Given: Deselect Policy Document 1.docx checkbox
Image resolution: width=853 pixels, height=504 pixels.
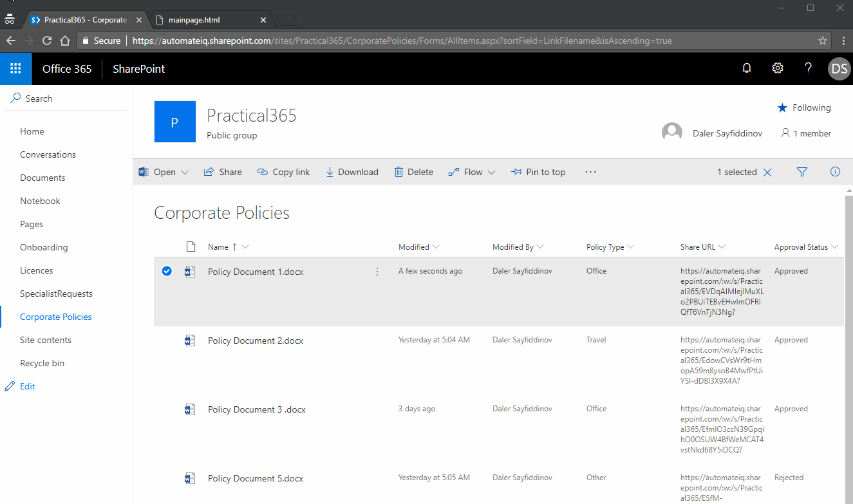Looking at the screenshot, I should pyautogui.click(x=167, y=271).
